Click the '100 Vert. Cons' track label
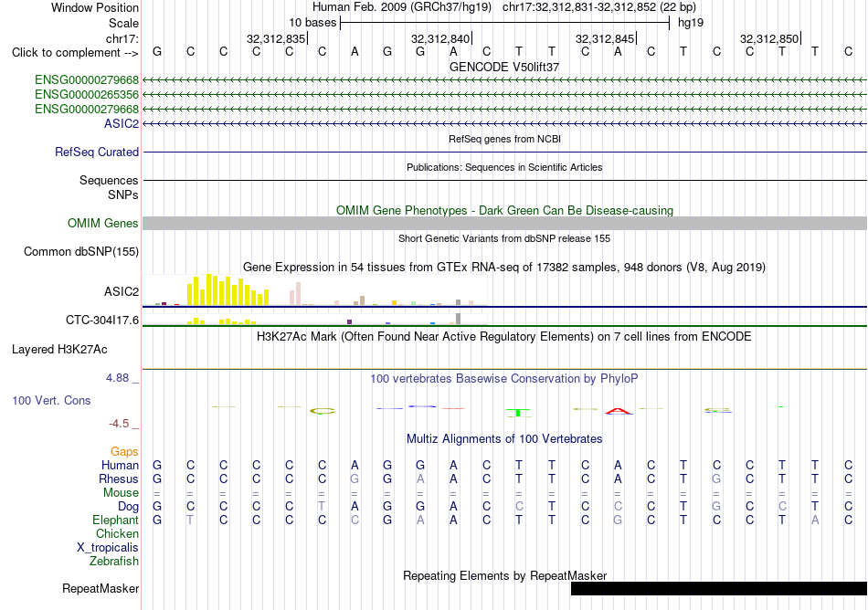868x610 pixels. [x=51, y=400]
